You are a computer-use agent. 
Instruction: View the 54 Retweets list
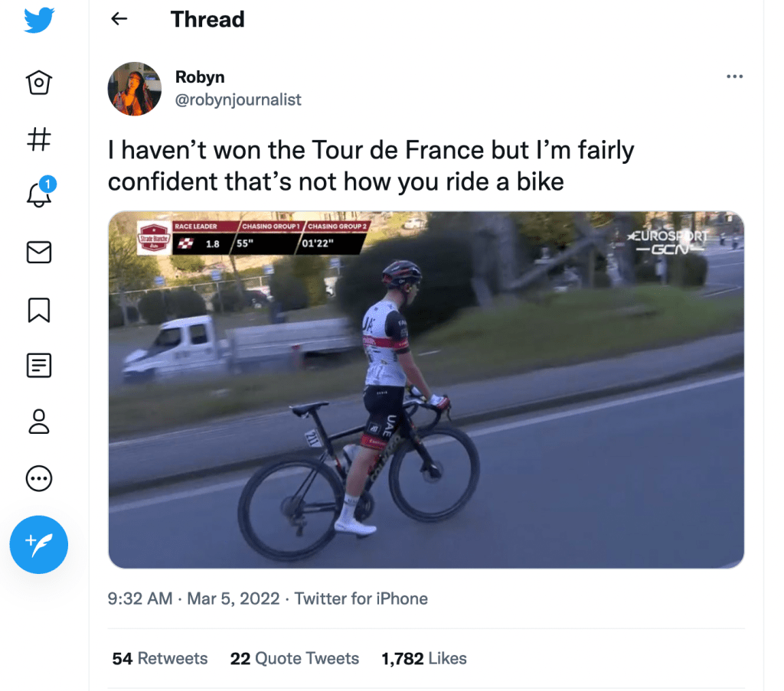coord(160,658)
